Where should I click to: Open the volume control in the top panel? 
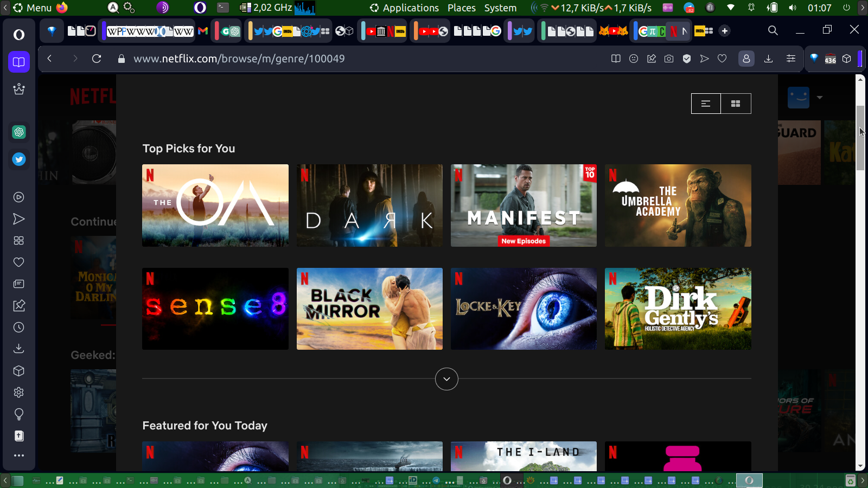click(x=793, y=8)
